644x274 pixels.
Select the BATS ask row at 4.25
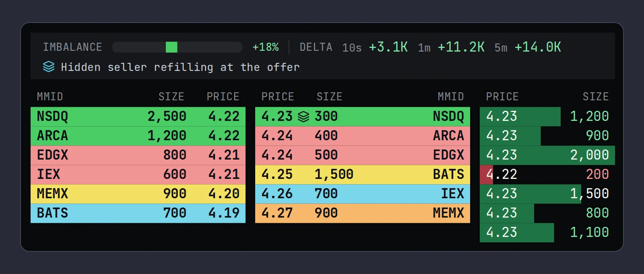click(363, 174)
